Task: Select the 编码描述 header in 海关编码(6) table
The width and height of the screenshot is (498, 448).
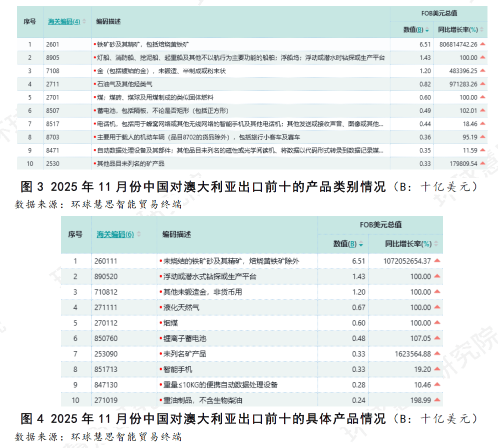Action: tap(176, 234)
